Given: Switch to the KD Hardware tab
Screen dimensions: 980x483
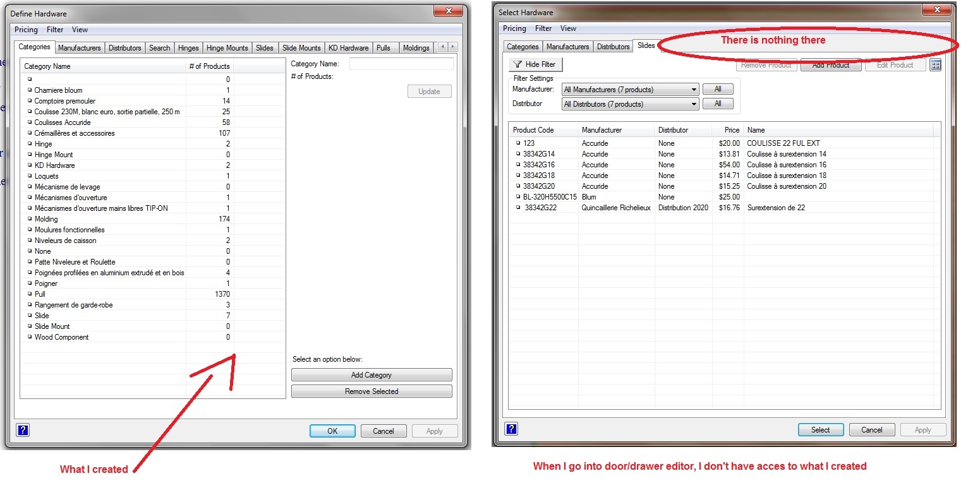Looking at the screenshot, I should (348, 48).
